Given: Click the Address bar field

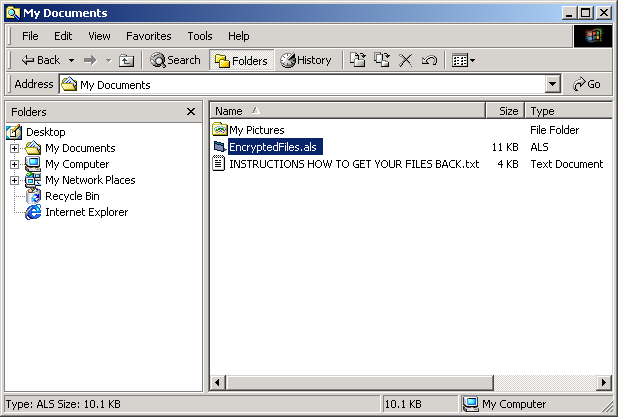Looking at the screenshot, I should pyautogui.click(x=302, y=84).
